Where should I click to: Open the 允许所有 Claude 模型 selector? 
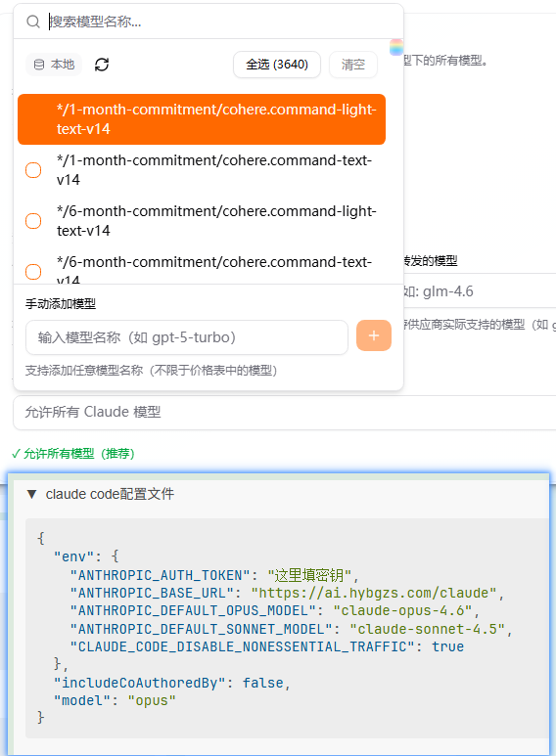pos(285,413)
